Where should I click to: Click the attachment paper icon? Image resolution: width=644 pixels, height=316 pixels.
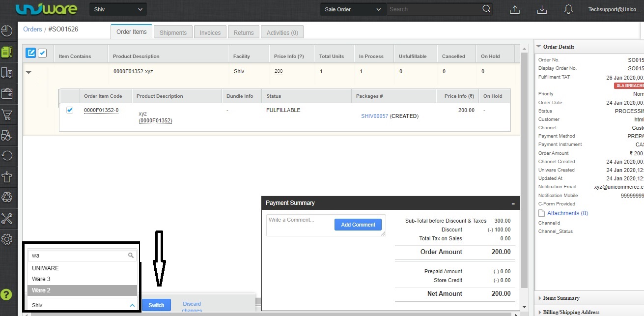[542, 213]
